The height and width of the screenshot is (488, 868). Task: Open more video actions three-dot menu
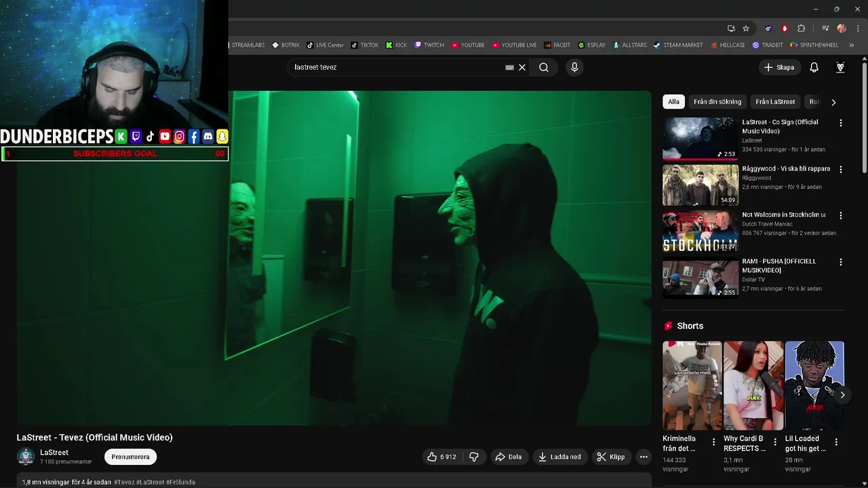(x=644, y=457)
